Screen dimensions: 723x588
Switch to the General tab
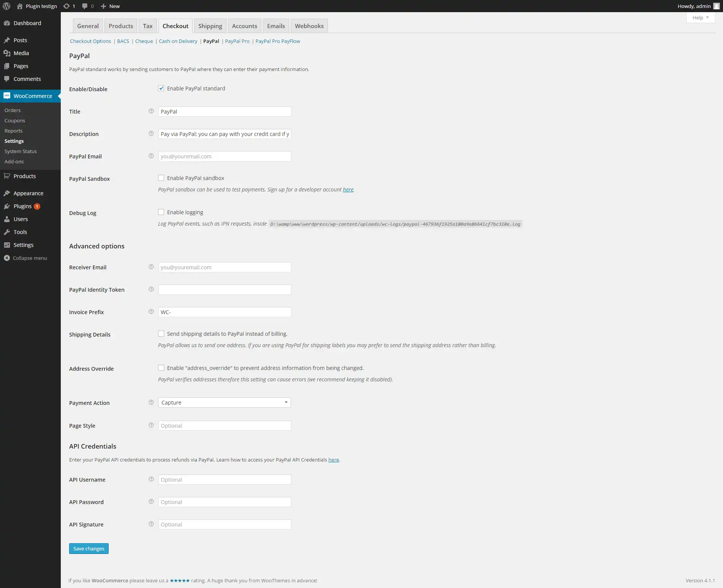click(x=88, y=26)
